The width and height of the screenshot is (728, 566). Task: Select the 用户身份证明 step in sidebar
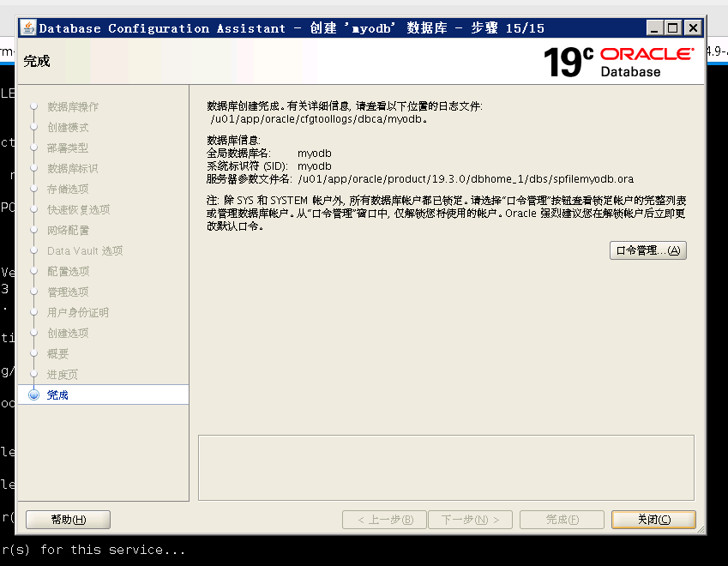click(78, 312)
